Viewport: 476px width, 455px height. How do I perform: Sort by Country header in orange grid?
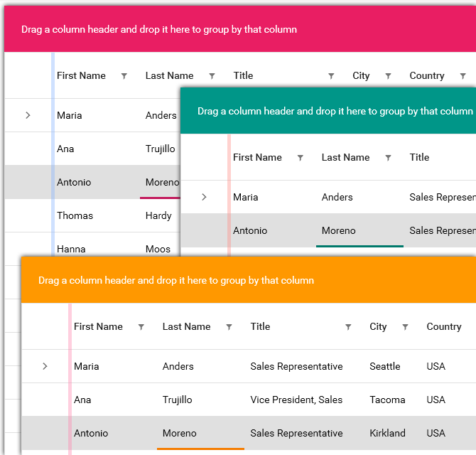tap(444, 327)
